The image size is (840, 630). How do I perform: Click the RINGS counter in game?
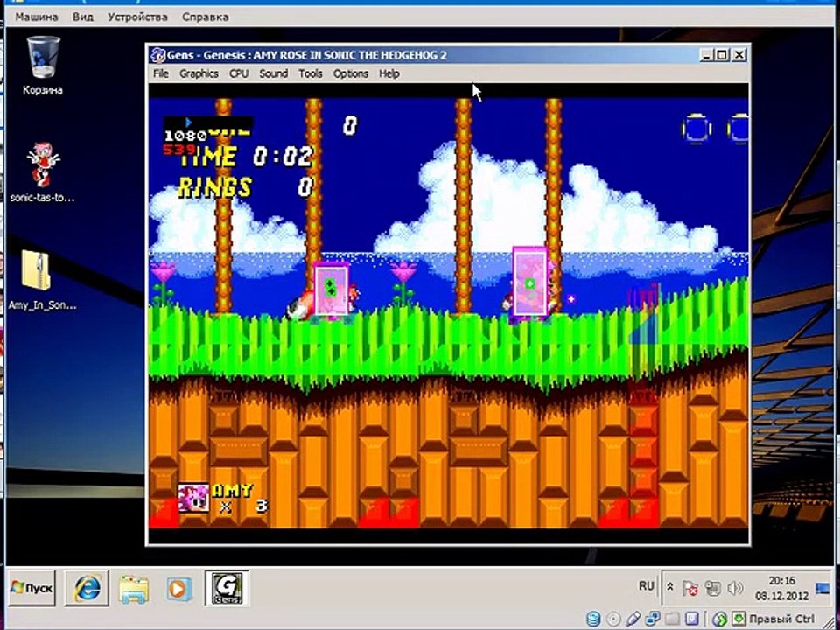pos(245,187)
